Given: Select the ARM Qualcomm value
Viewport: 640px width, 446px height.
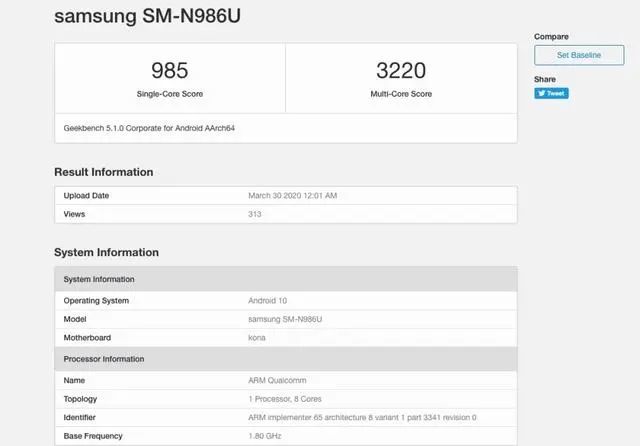Looking at the screenshot, I should (x=277, y=380).
